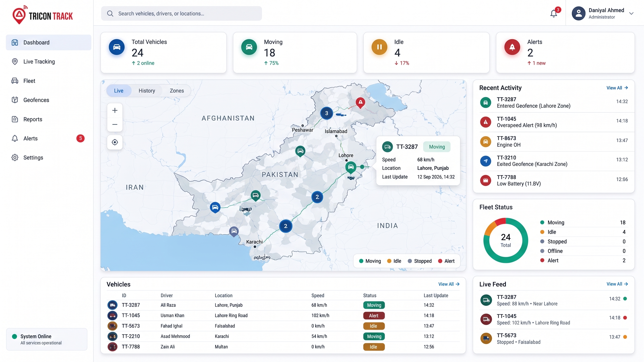Recenter map with locate button
This screenshot has height=362, width=644.
[x=115, y=142]
